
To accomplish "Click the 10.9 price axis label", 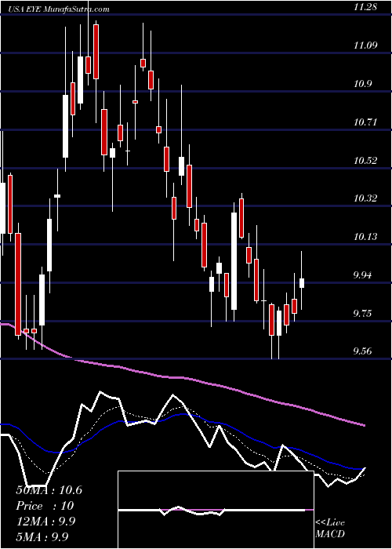I will pyautogui.click(x=363, y=84).
